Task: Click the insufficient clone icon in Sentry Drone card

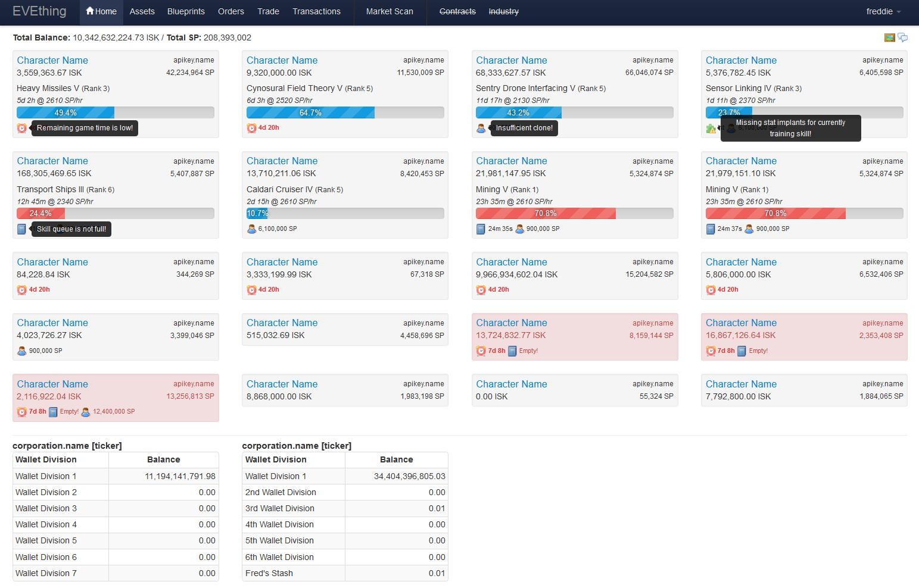Action: click(481, 128)
